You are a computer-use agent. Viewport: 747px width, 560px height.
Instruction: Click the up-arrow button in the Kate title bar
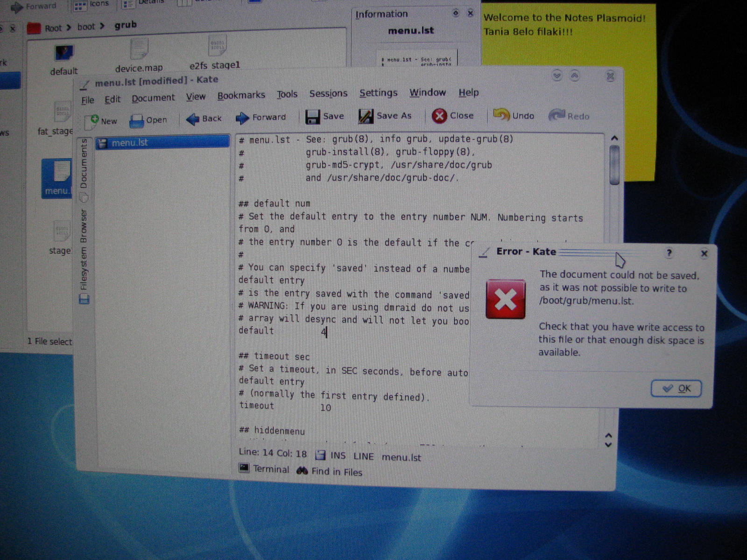point(575,75)
